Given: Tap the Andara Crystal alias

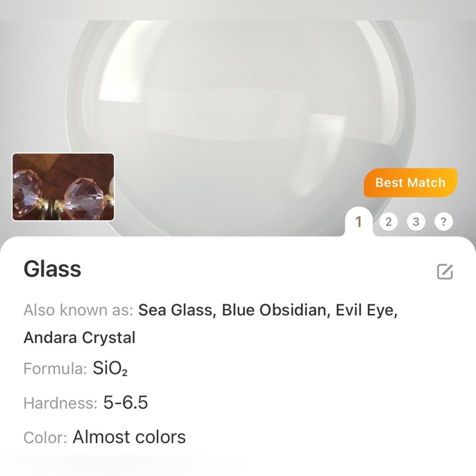Looking at the screenshot, I should coord(79,338).
